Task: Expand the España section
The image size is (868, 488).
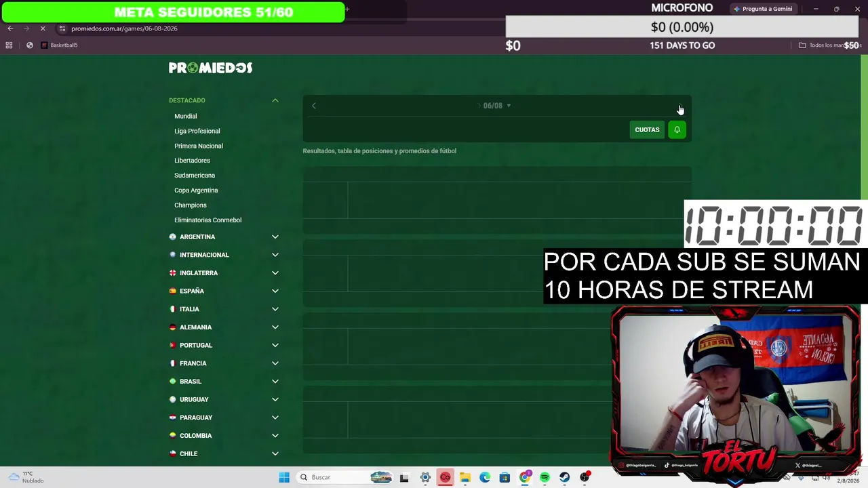Action: coord(275,291)
